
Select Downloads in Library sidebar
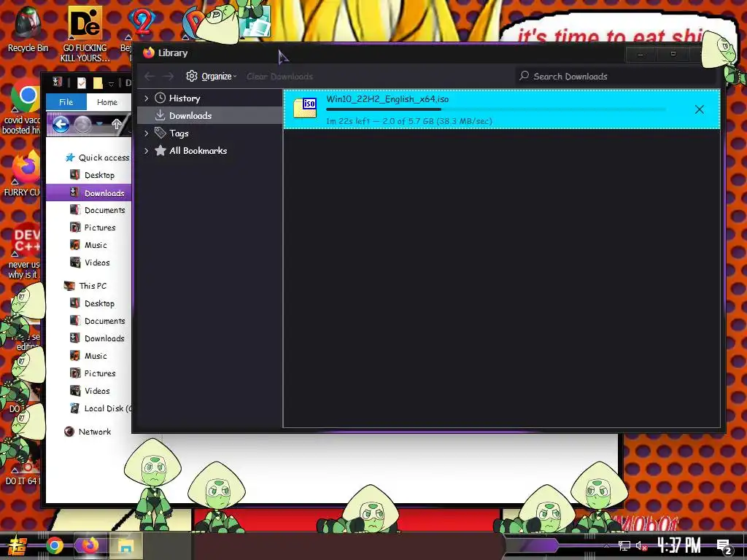point(209,116)
